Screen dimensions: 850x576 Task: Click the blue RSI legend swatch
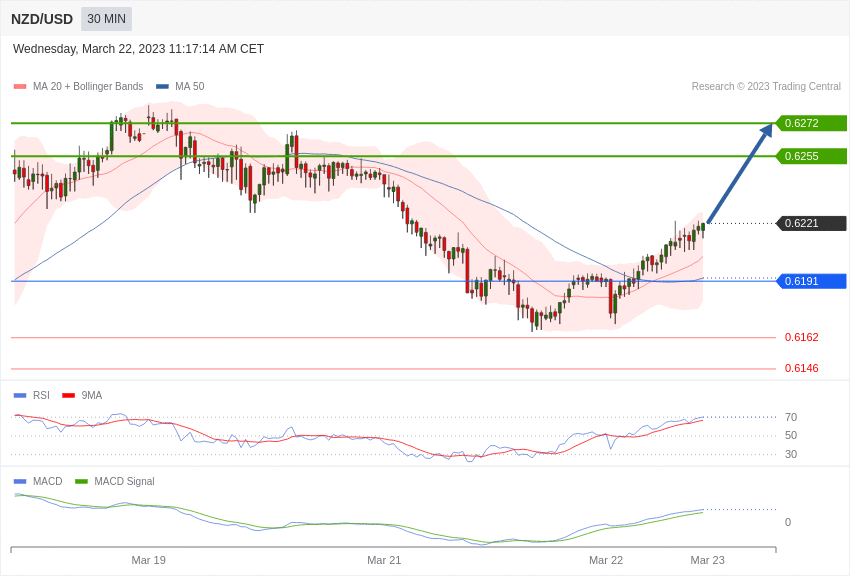tap(20, 396)
